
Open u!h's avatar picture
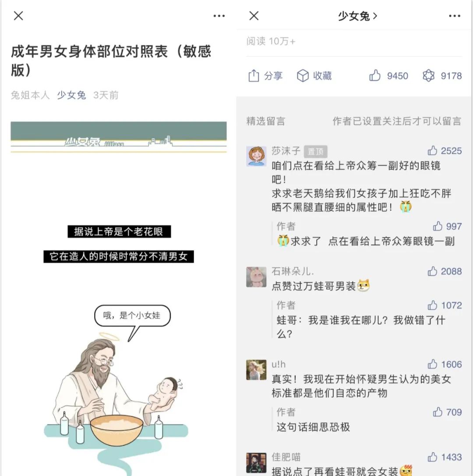pos(256,370)
